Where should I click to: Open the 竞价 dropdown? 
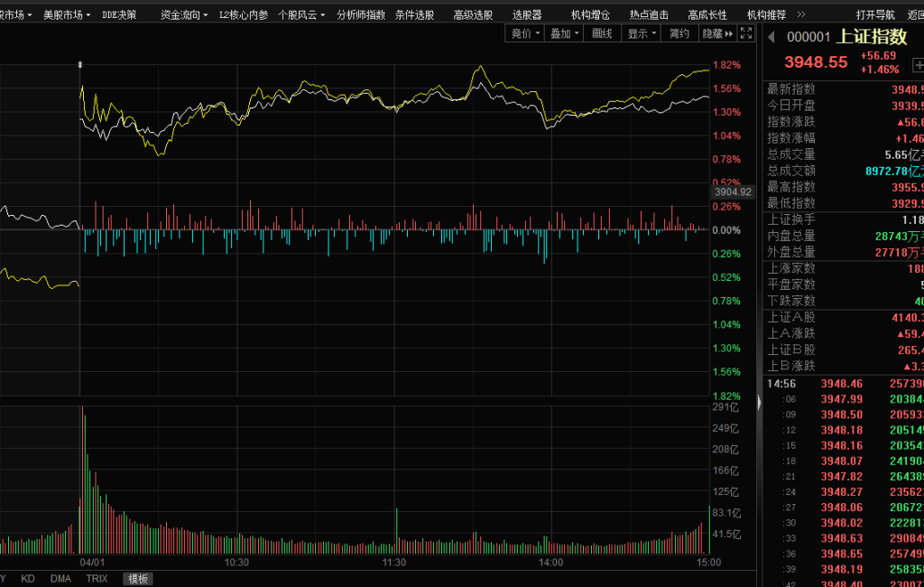pos(526,33)
